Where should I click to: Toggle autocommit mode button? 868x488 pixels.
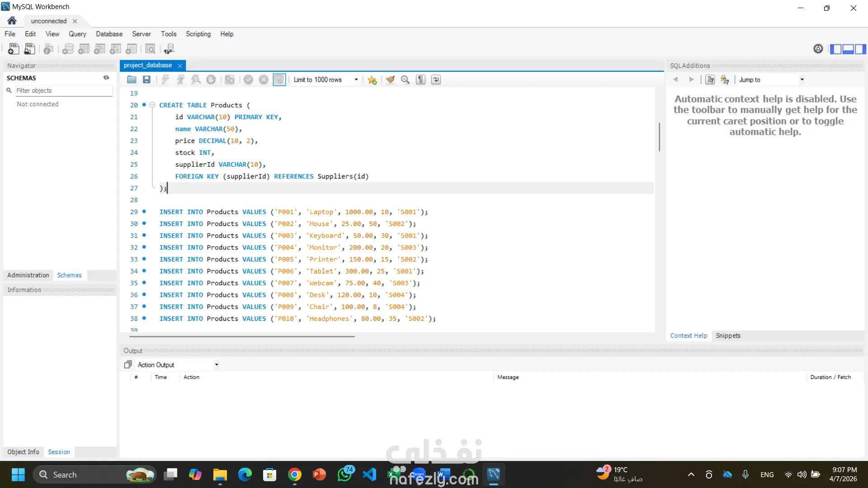point(279,80)
